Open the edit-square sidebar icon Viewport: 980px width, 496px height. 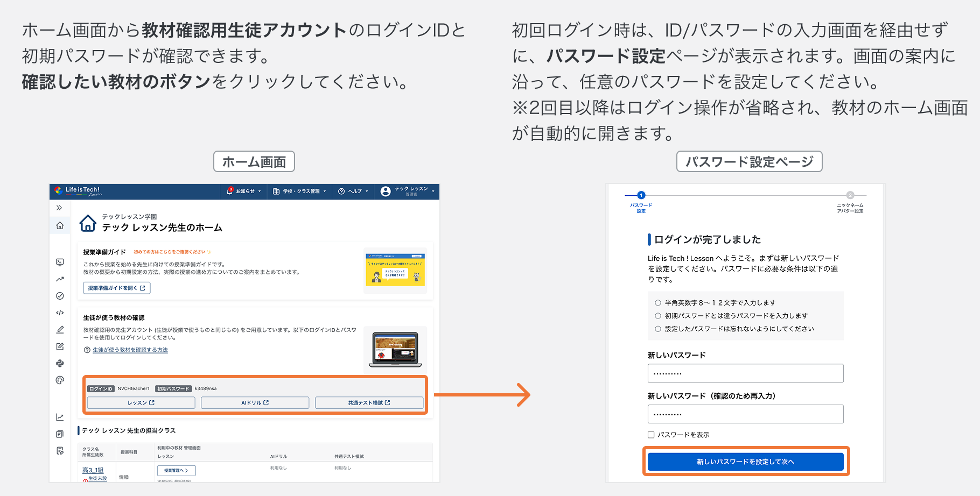coord(60,346)
